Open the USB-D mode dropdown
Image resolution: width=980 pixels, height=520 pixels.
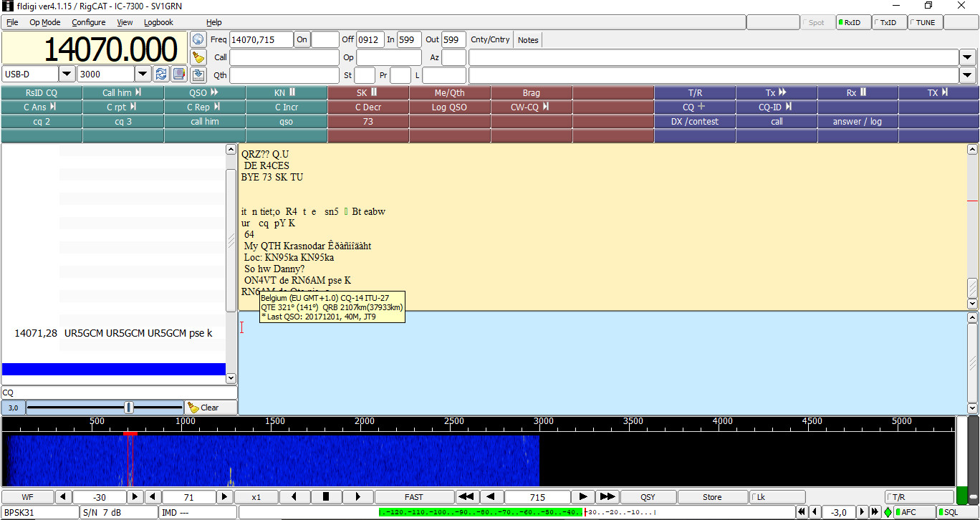[67, 74]
